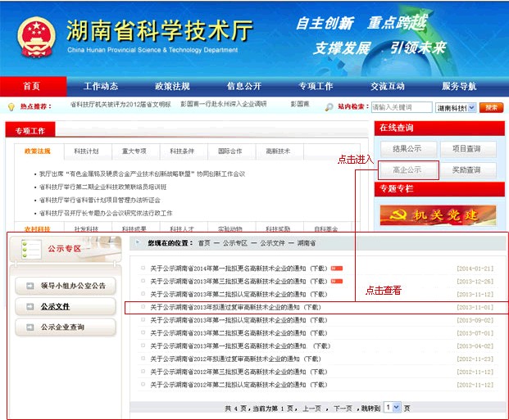The width and height of the screenshot is (509, 420).
Task: Click the lightbulb hot recommendations icon
Action: (11, 106)
